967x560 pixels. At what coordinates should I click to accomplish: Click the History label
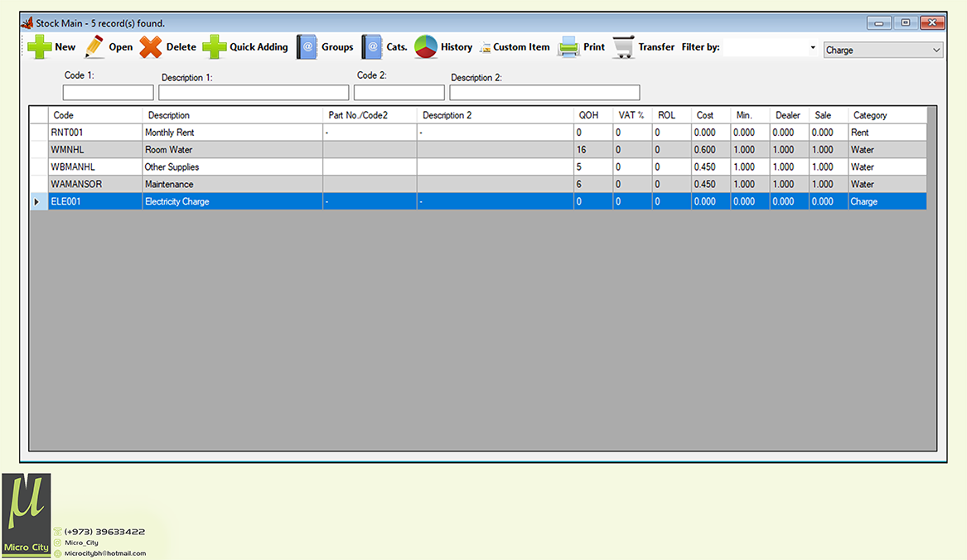tap(457, 47)
